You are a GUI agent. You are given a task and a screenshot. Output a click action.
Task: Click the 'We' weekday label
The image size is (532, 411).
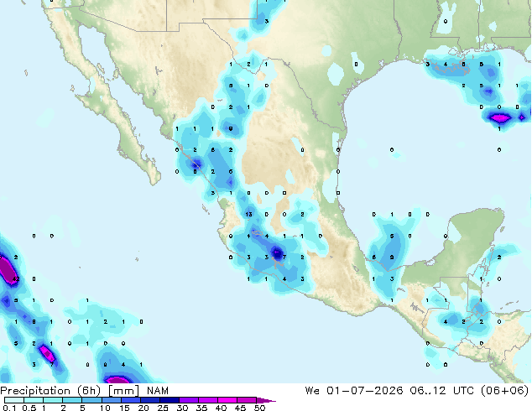(312, 391)
